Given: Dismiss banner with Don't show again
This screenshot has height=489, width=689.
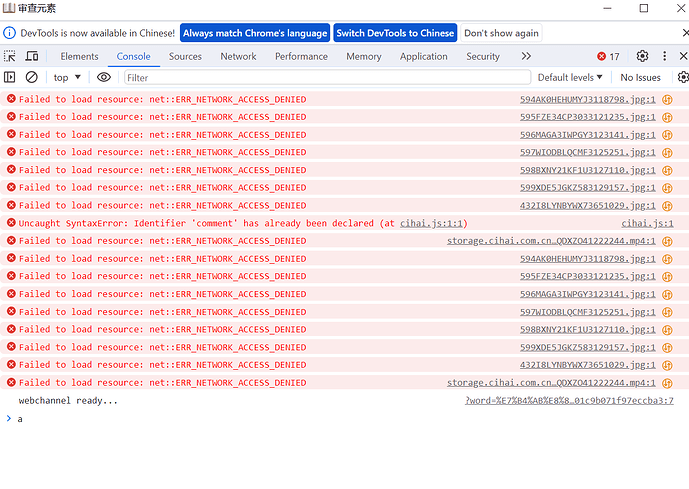Looking at the screenshot, I should [501, 33].
